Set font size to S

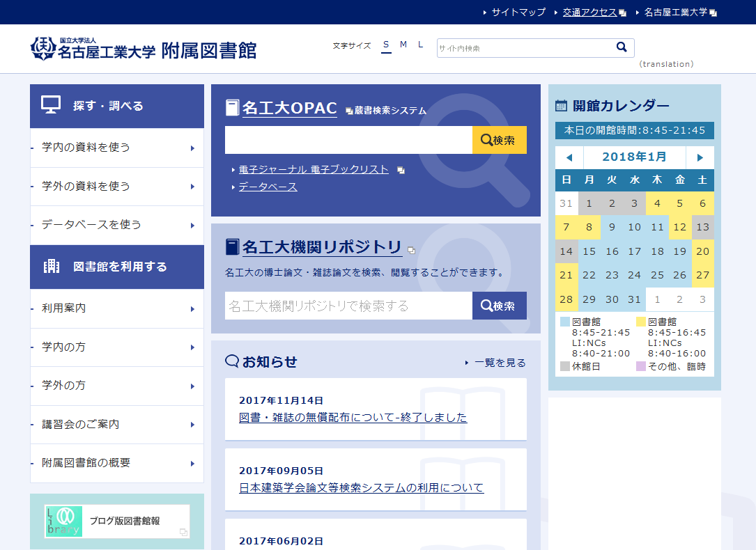pos(386,45)
